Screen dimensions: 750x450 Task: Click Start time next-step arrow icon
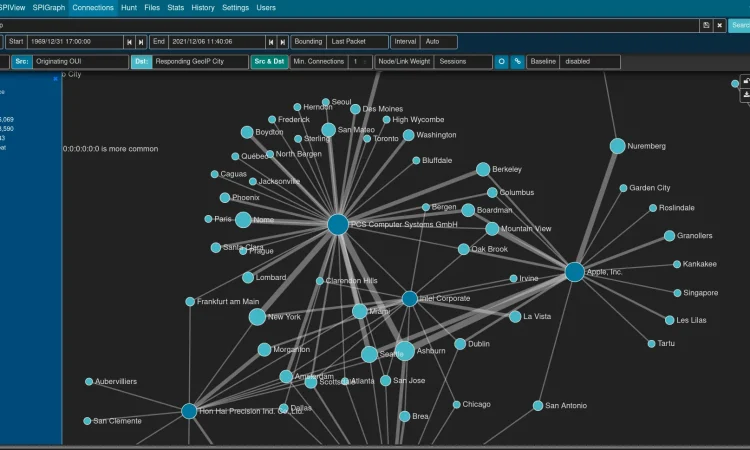[x=141, y=42]
